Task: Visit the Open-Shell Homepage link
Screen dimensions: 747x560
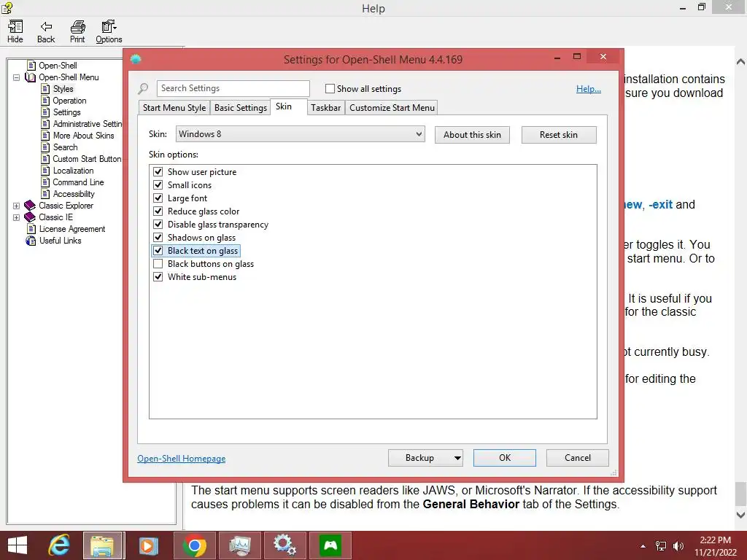Action: [x=182, y=458]
